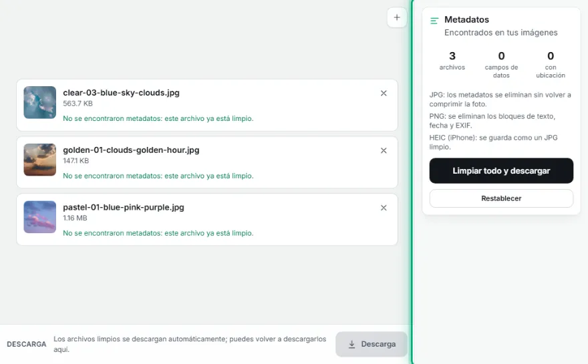This screenshot has width=588, height=364.
Task: Click the DESCARGA label at bottom left
Action: click(x=27, y=344)
